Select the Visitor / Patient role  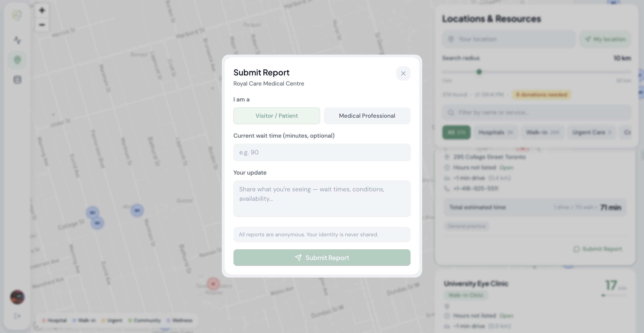click(x=277, y=115)
